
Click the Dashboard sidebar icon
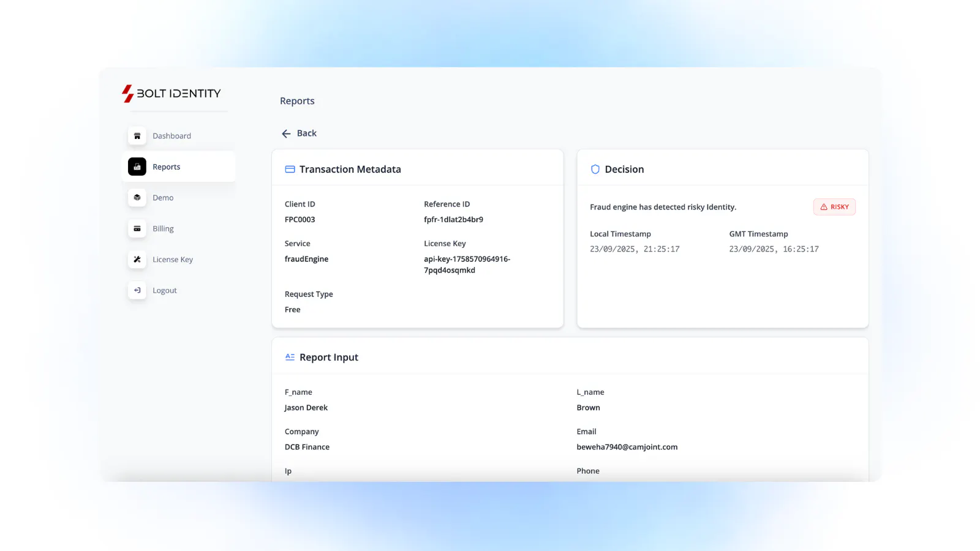(x=137, y=136)
